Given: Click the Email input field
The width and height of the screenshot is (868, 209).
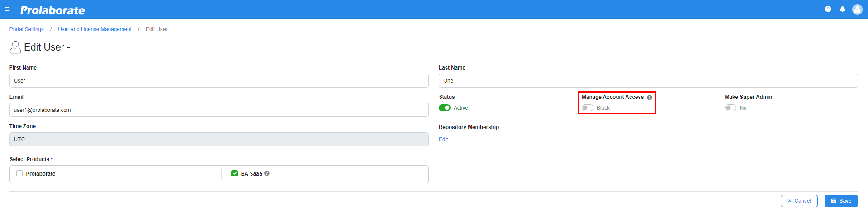Looking at the screenshot, I should pos(219,110).
